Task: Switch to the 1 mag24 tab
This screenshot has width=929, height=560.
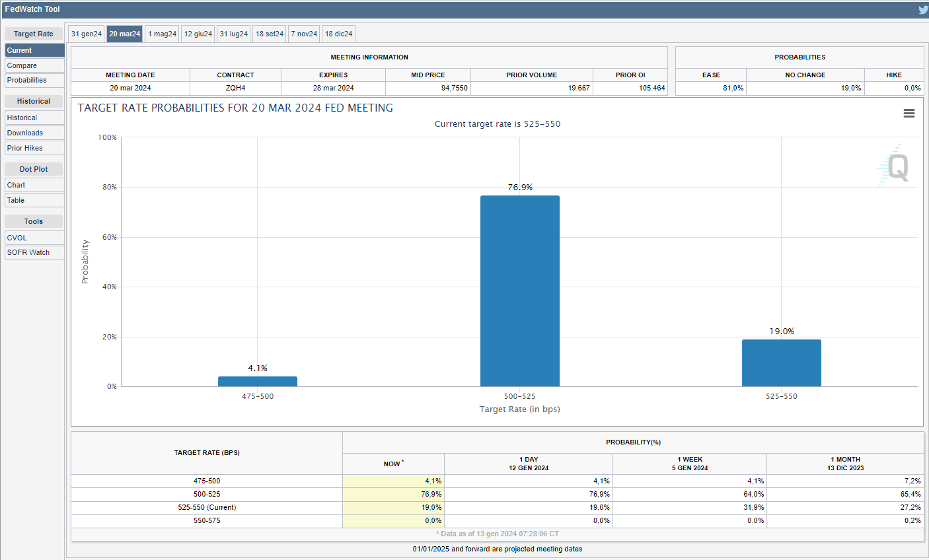Action: 162,34
